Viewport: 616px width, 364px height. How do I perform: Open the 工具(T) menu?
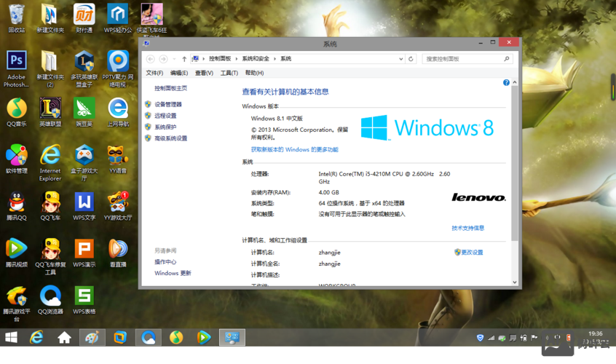pyautogui.click(x=229, y=73)
